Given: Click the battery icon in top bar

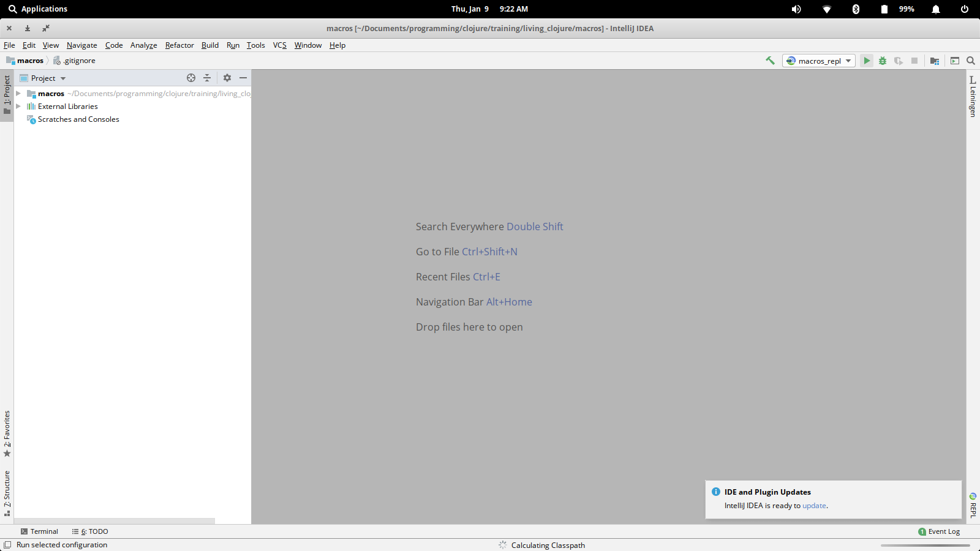Looking at the screenshot, I should click(884, 9).
